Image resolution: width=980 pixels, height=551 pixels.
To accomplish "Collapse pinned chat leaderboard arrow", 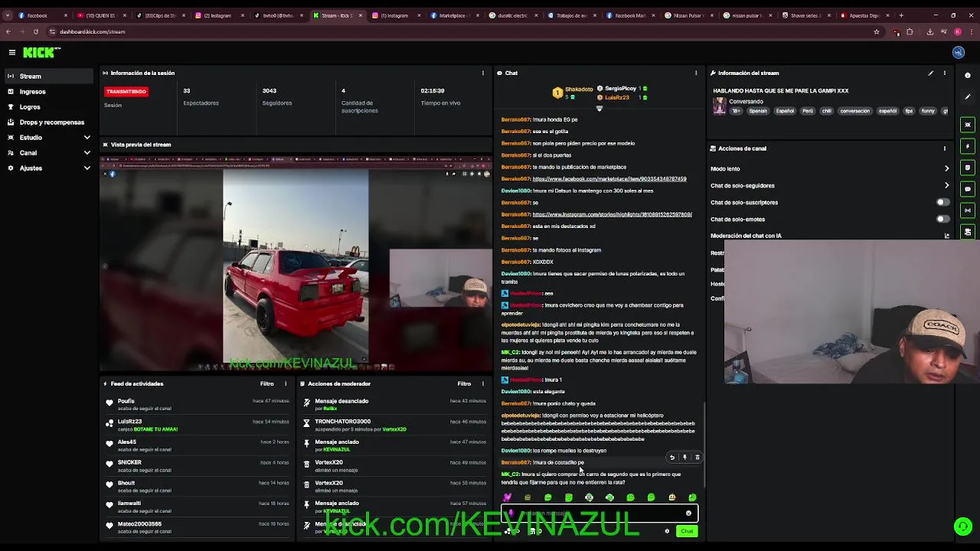I will pos(599,109).
